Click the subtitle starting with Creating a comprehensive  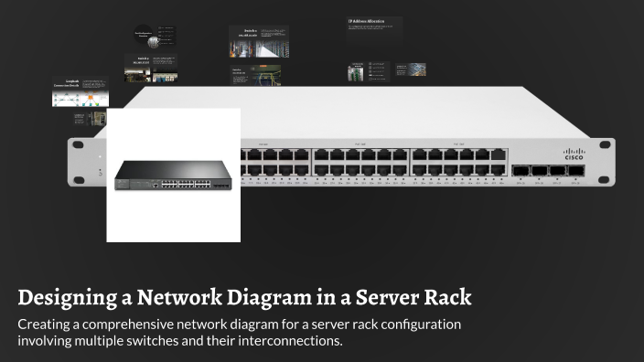239,333
